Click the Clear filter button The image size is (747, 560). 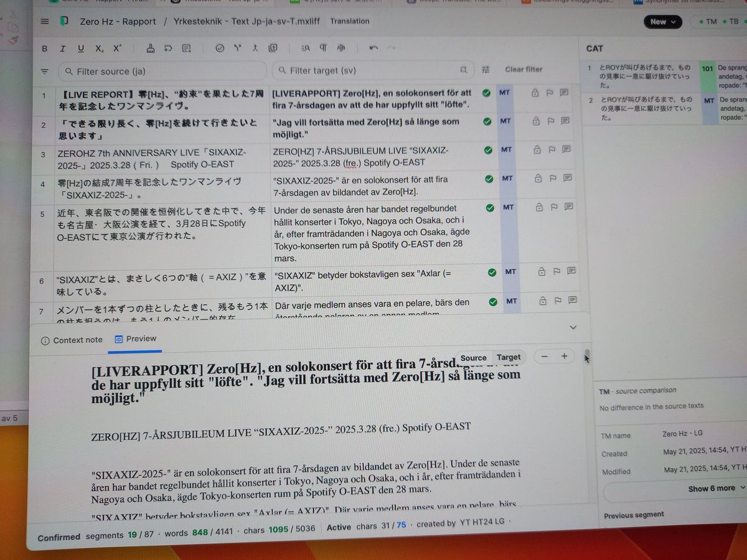(x=524, y=69)
